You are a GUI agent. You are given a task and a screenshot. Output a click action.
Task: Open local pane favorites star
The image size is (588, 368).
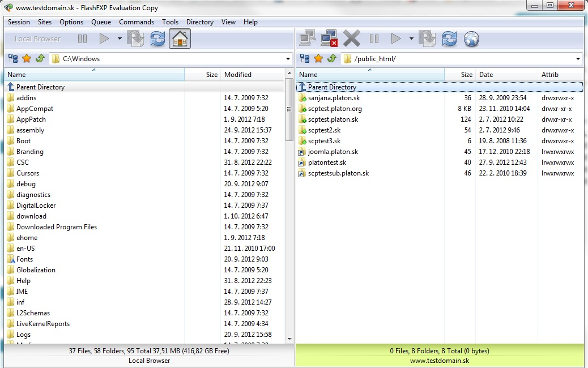point(27,58)
